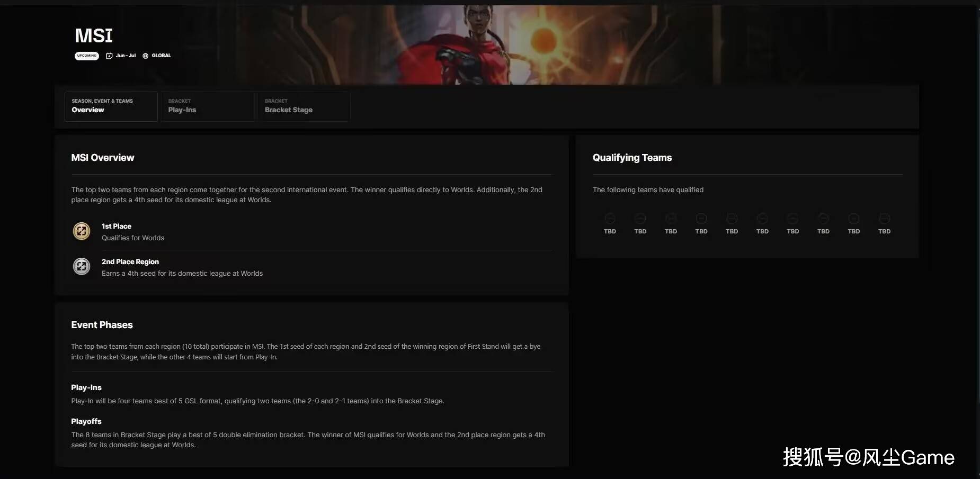The width and height of the screenshot is (980, 479).
Task: Click 'Earns a 4th seed' description text
Action: pos(182,274)
